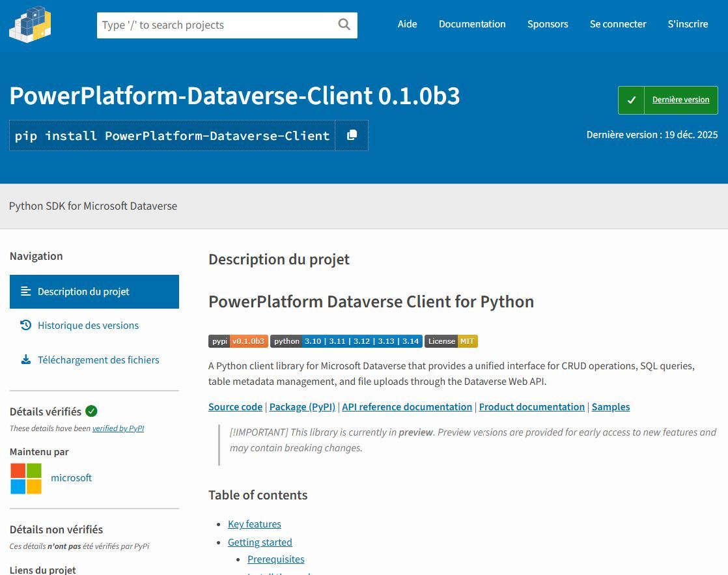Click the pypi v0.1.0b3 badge
Viewport: 728px width, 575px height.
coord(238,341)
